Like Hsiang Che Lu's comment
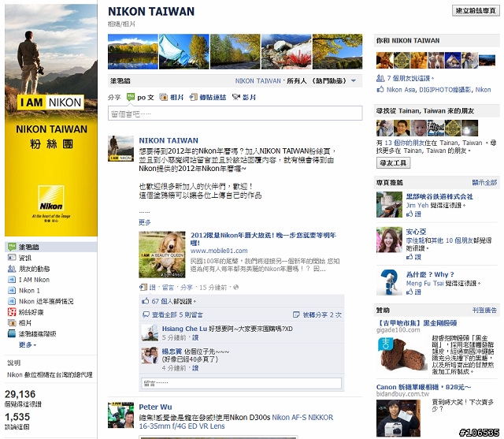The image size is (504, 439). point(195,337)
